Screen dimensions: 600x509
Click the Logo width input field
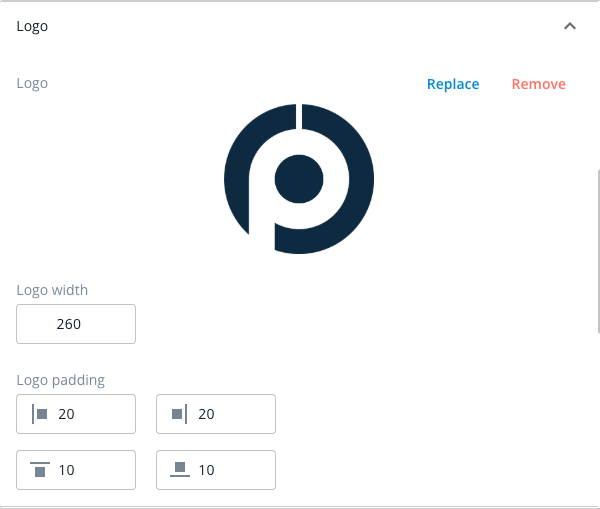76,324
